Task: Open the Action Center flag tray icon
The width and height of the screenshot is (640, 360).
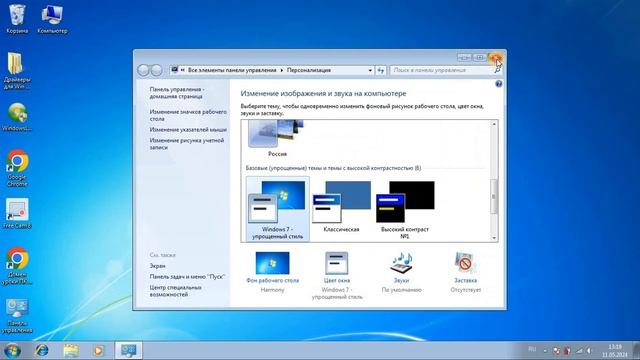Action: point(556,351)
